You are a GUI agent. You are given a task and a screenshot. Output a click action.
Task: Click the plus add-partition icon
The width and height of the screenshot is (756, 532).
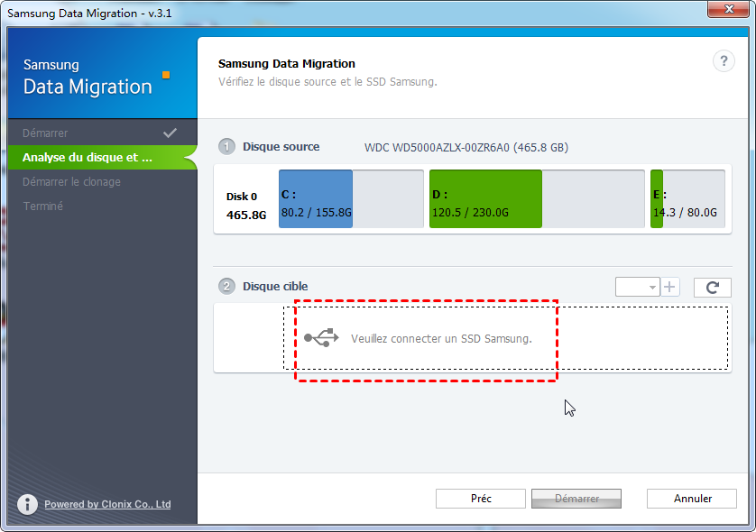pyautogui.click(x=669, y=288)
